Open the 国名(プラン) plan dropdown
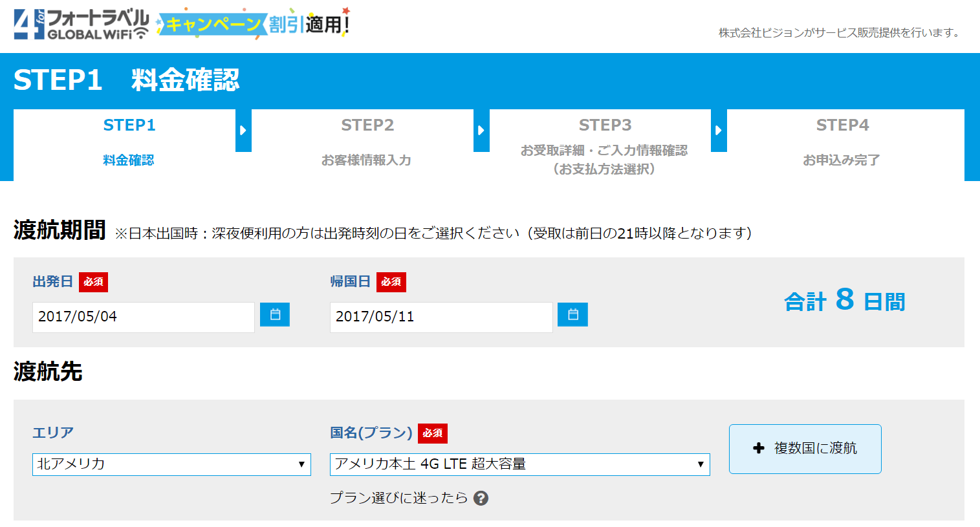 pos(519,464)
